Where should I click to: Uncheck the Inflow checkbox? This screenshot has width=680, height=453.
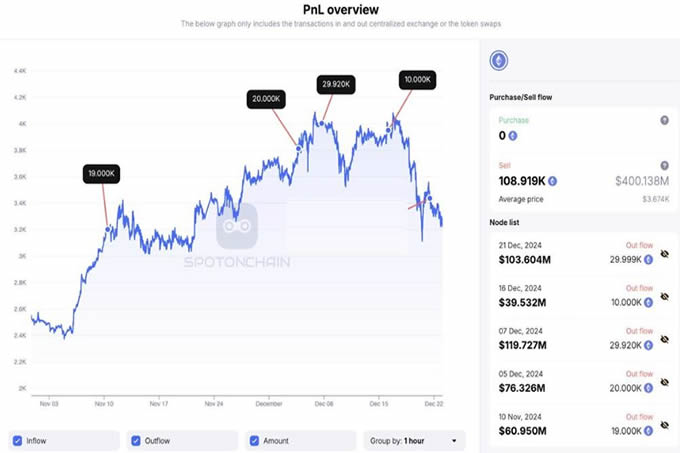pyautogui.click(x=17, y=440)
